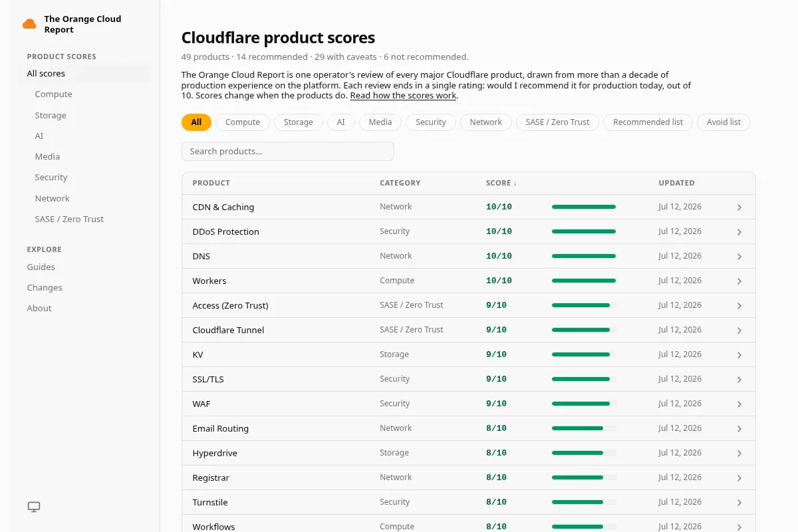Toggle the monitor theme icon in sidebar
Screen dimensions: 798x532
click(x=34, y=507)
